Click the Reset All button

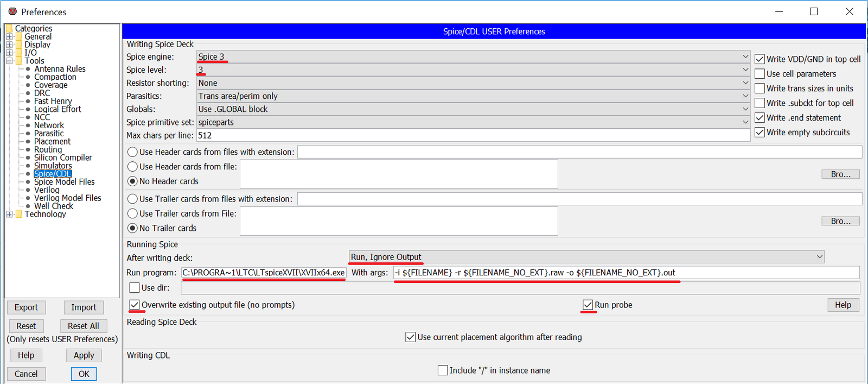[84, 326]
